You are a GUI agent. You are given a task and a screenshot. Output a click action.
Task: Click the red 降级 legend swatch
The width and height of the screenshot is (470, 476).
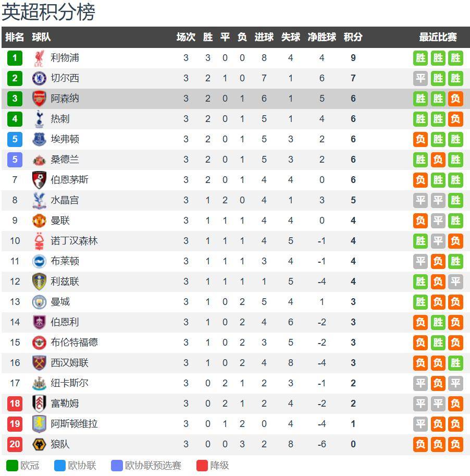click(x=202, y=466)
